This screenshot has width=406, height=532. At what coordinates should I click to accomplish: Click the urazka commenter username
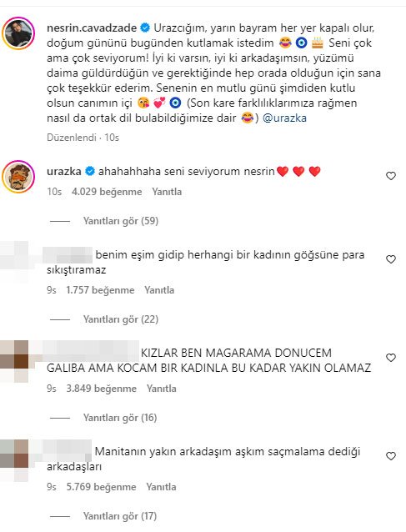point(63,171)
